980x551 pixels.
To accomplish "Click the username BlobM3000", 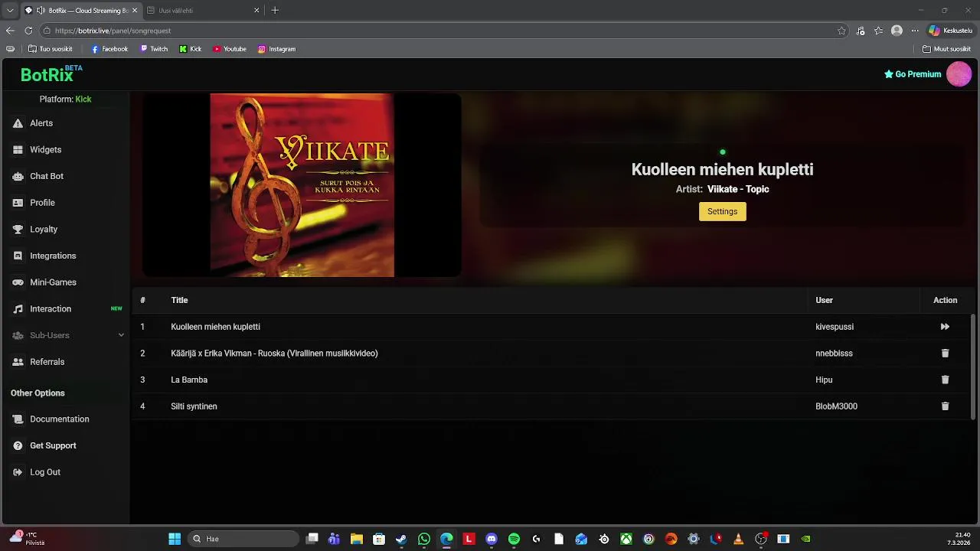I will click(836, 406).
